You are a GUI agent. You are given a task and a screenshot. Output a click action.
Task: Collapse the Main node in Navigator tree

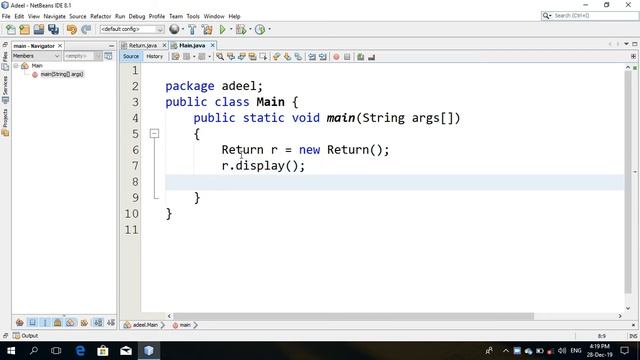click(16, 66)
